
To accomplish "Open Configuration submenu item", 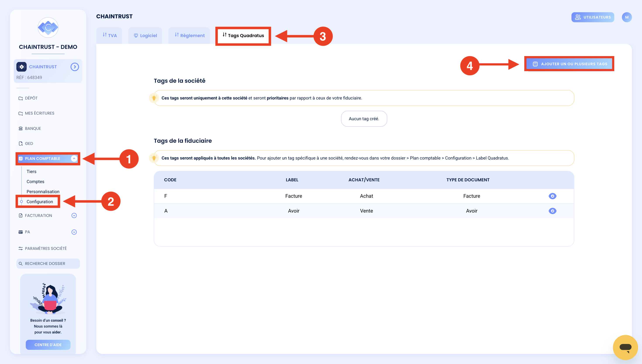I will [x=40, y=202].
